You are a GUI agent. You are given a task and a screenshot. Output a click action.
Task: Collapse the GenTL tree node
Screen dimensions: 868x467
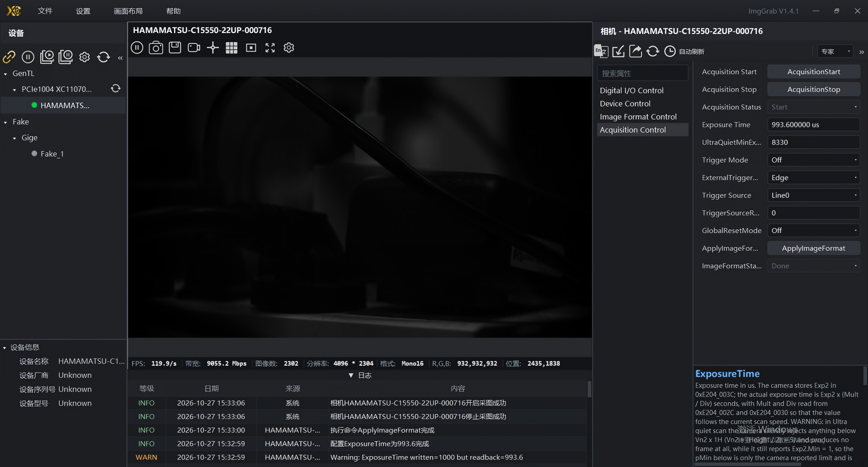click(5, 74)
